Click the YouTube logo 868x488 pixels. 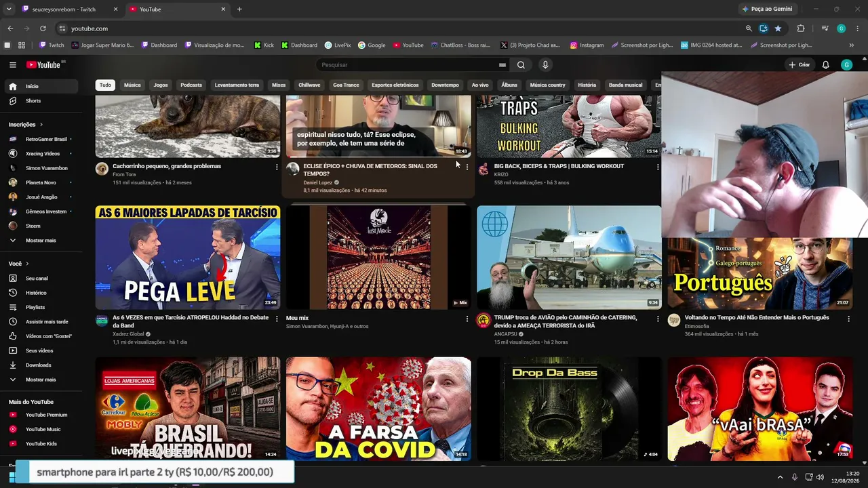coord(43,65)
